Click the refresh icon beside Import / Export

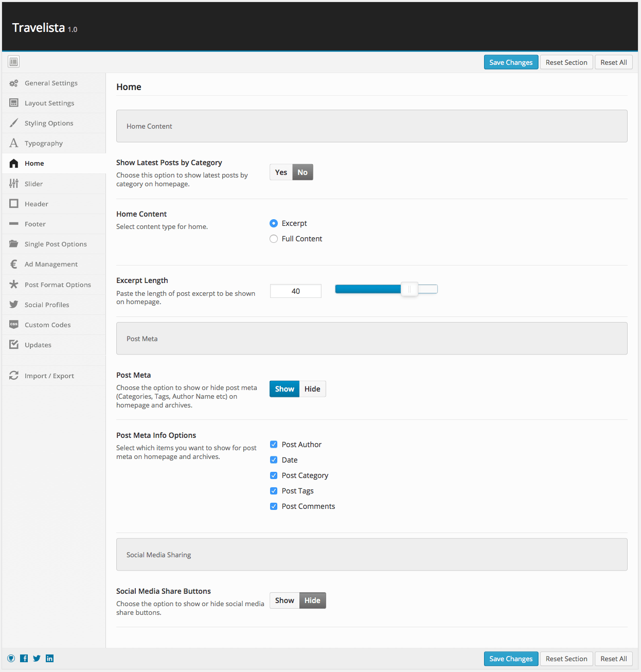pyautogui.click(x=14, y=376)
